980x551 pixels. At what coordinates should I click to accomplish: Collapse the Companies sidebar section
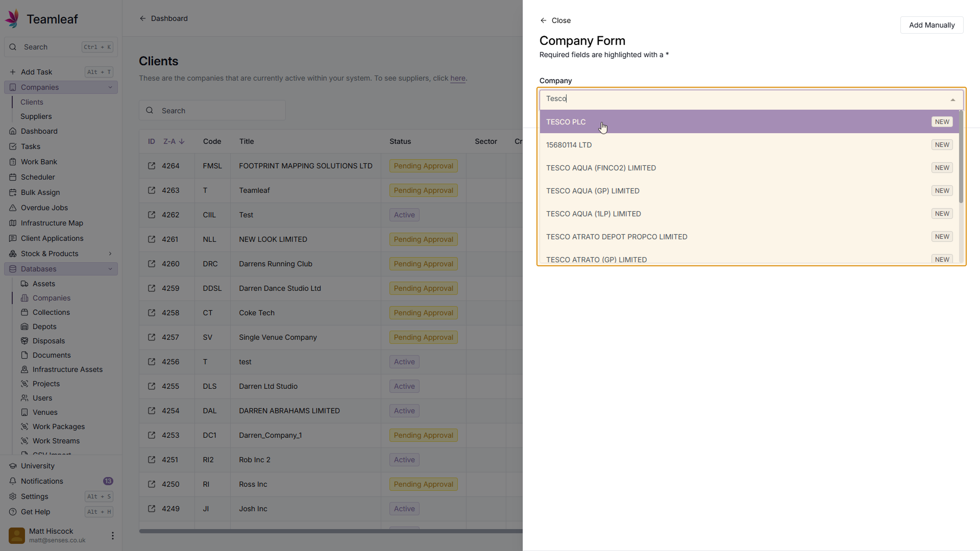(x=110, y=87)
